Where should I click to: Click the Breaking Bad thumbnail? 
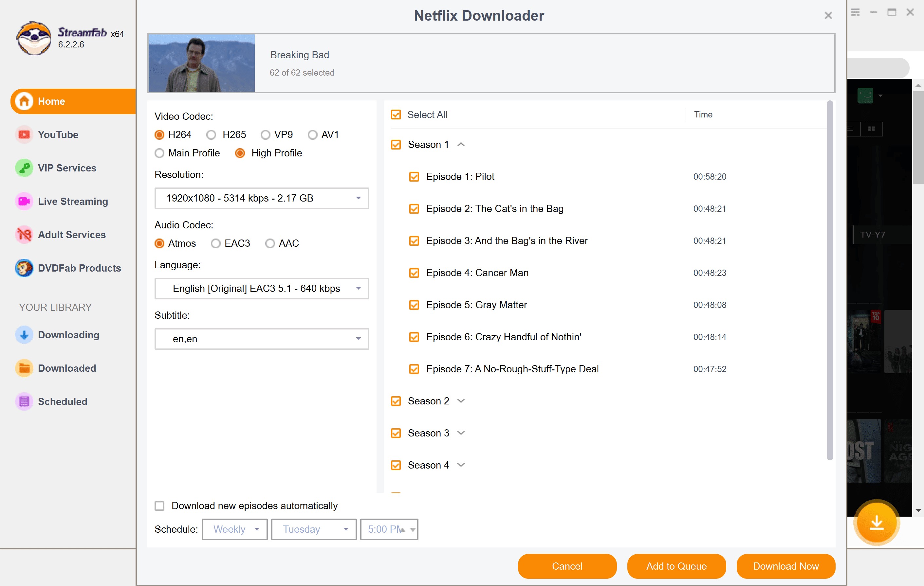click(x=201, y=63)
